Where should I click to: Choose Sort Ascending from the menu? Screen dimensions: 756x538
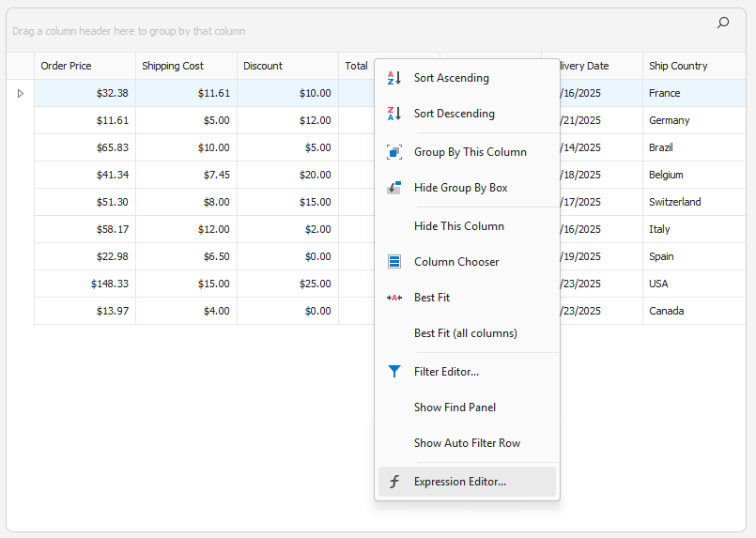click(467, 78)
